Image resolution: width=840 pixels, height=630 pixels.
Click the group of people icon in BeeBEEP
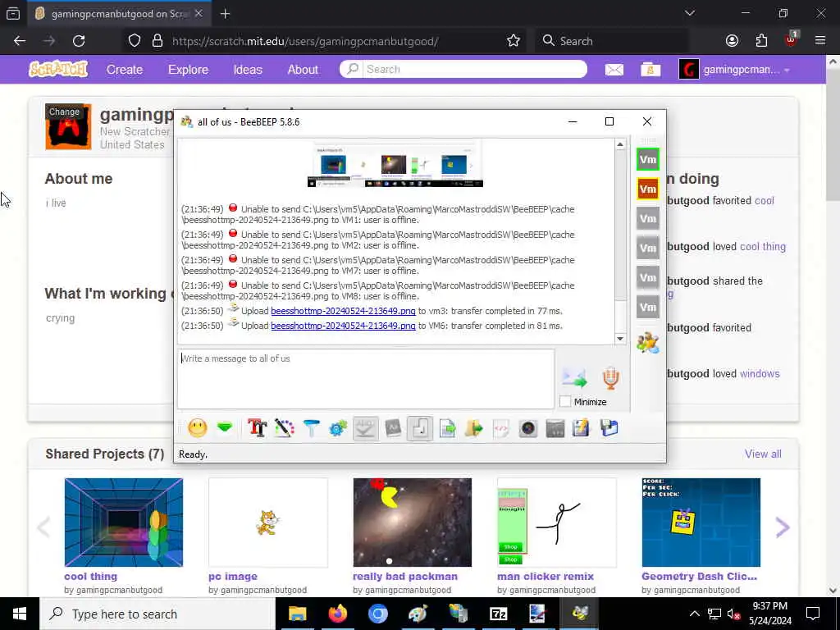click(648, 343)
